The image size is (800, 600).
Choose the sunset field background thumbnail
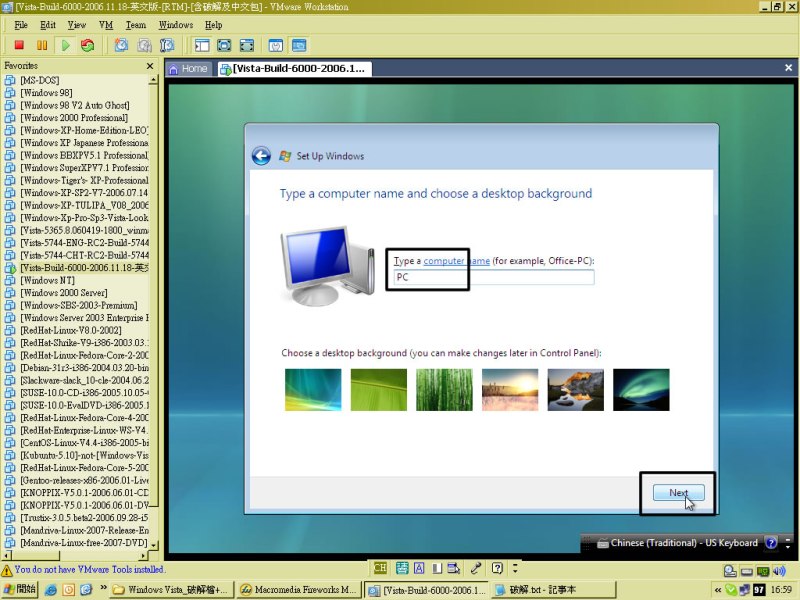click(x=510, y=390)
